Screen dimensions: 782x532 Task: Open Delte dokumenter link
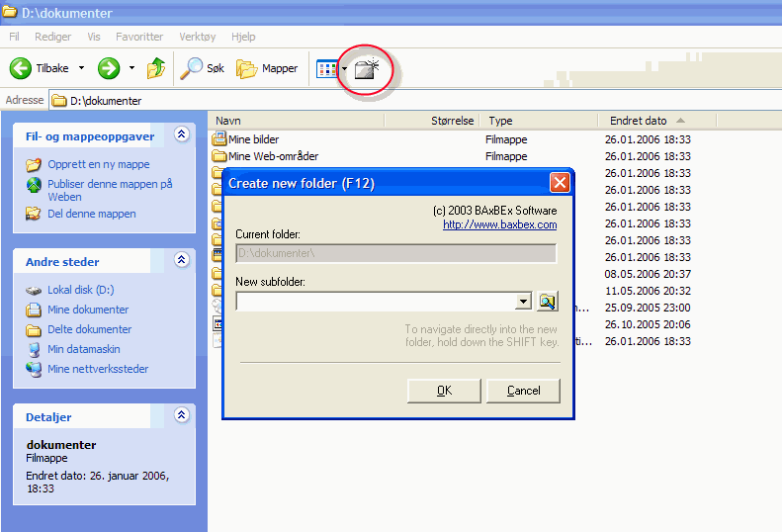pyautogui.click(x=90, y=329)
